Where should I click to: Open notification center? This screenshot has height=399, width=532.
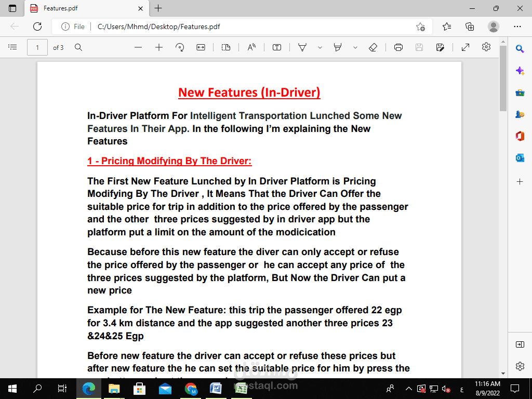[515, 389]
